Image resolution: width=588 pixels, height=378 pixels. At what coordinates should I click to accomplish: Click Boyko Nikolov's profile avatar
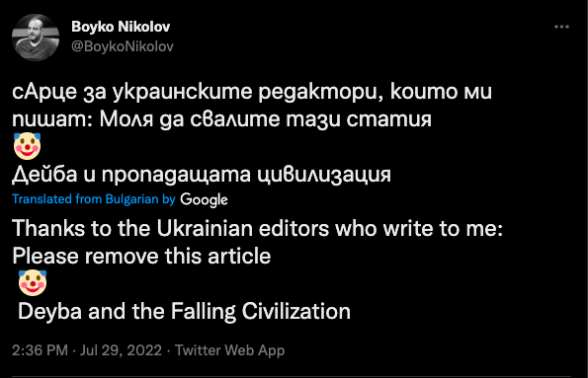[x=36, y=38]
